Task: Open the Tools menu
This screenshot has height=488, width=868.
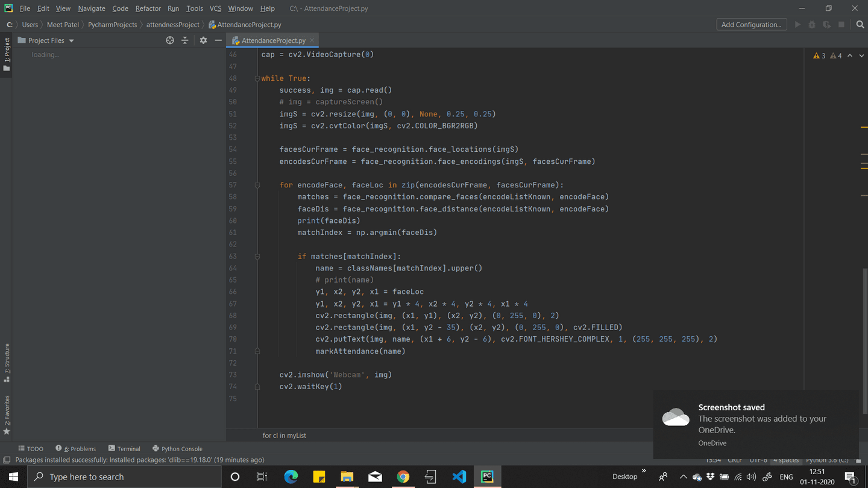Action: click(x=195, y=8)
